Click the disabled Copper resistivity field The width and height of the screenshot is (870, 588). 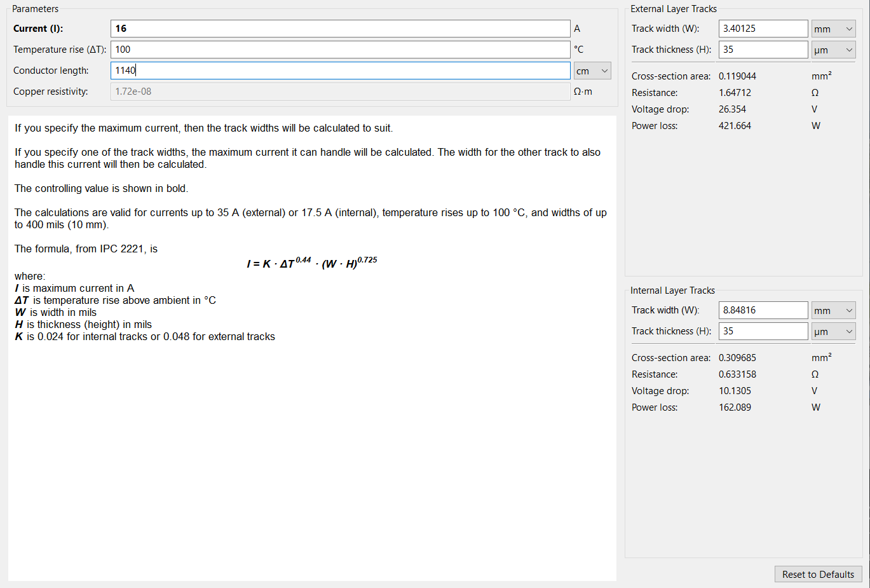coord(340,92)
